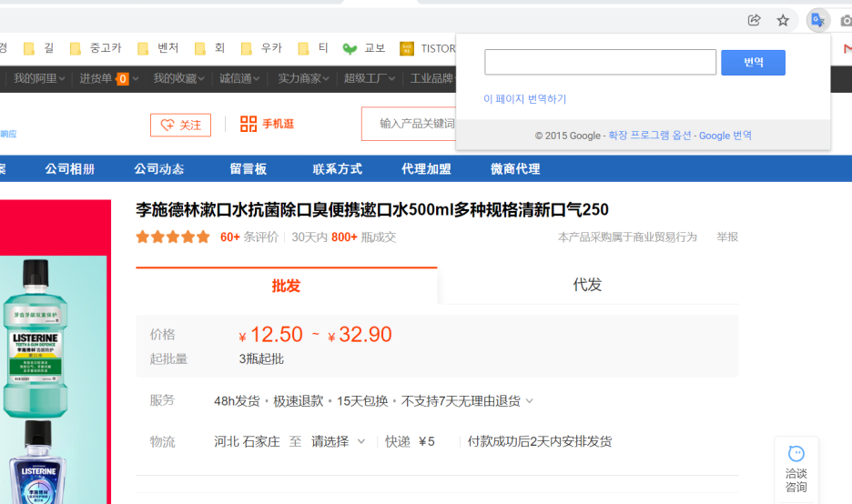Viewport: 852px width, 504px height.
Task: Open the 벤처 bookmark folder
Action: (158, 48)
